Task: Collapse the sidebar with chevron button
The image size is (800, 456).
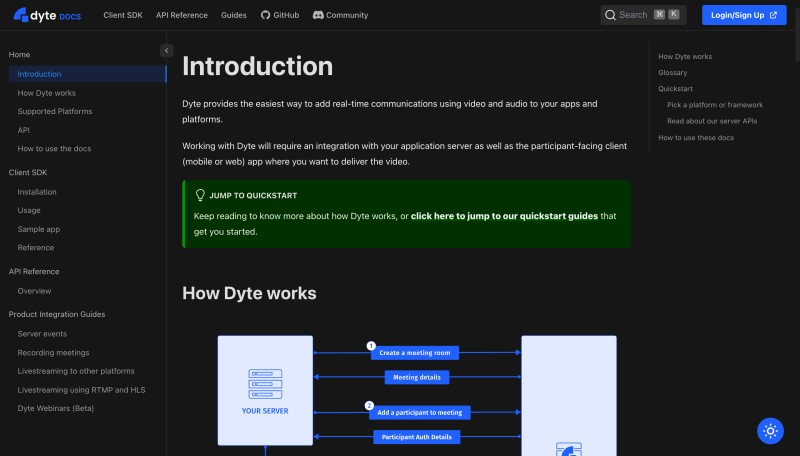Action: pyautogui.click(x=166, y=51)
